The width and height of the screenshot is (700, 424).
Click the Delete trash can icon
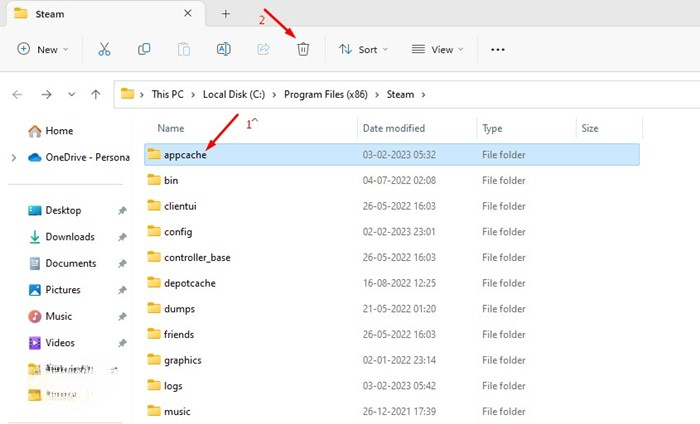[303, 49]
